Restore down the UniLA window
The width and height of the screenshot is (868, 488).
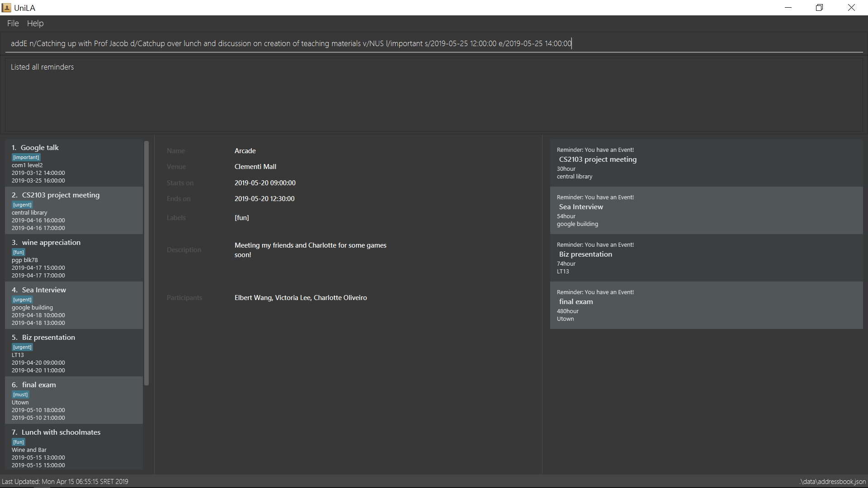(x=819, y=8)
